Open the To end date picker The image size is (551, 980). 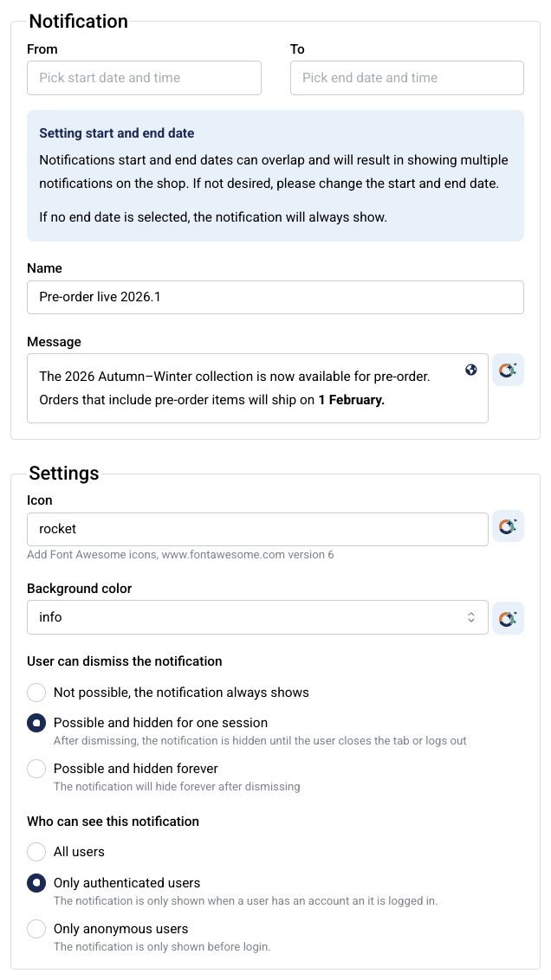click(406, 78)
